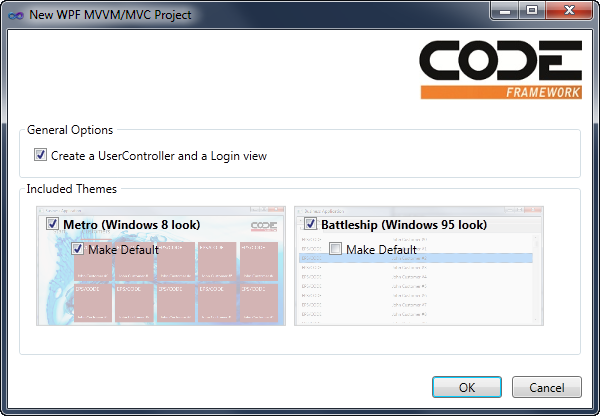Screen dimensions: 600x416
Task: Enable Make Default under Battleship theme
Action: coord(336,249)
